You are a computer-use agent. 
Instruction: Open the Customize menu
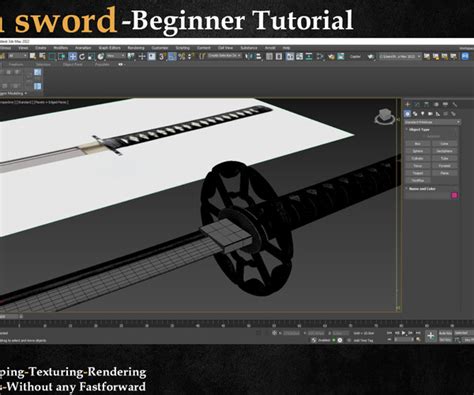pyautogui.click(x=160, y=48)
